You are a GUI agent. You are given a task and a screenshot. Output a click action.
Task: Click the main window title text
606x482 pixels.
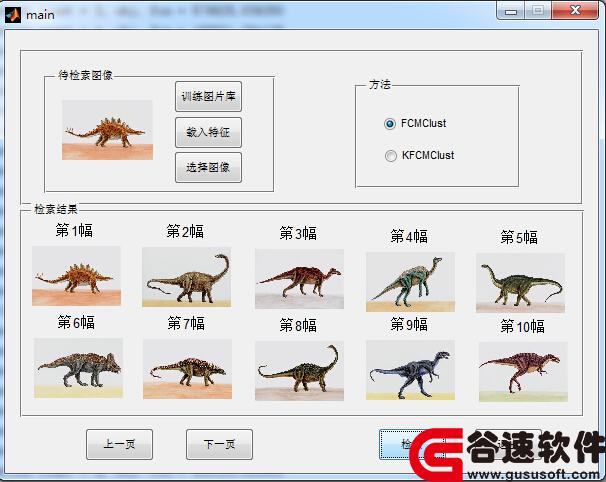(40, 15)
